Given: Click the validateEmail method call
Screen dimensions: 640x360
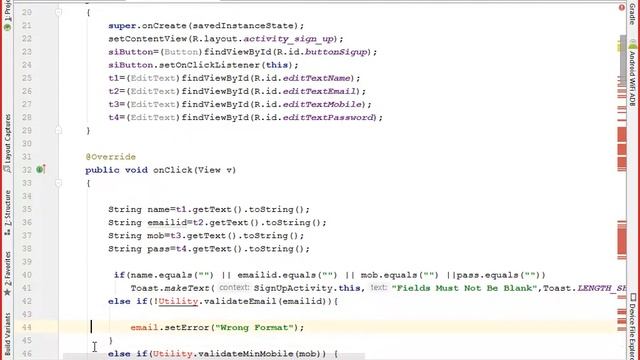Looking at the screenshot, I should coord(240,301).
